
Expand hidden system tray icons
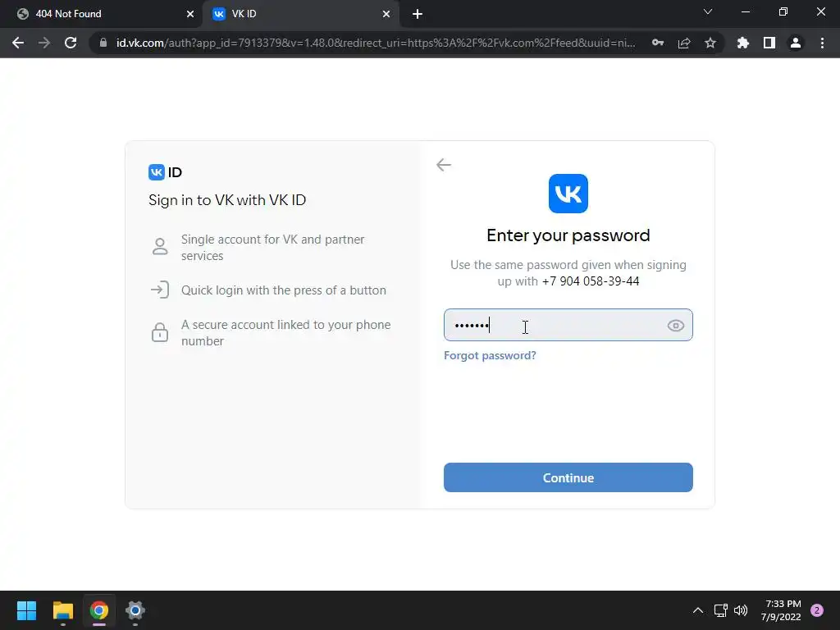pos(697,610)
